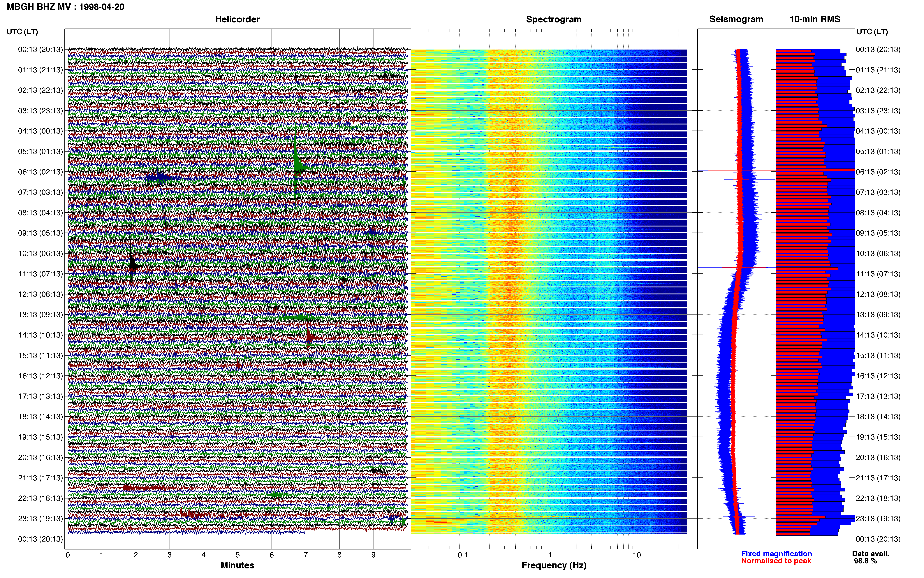Image resolution: width=924 pixels, height=578 pixels.
Task: Click the "0" tick on the minutes axis
Action: (68, 555)
